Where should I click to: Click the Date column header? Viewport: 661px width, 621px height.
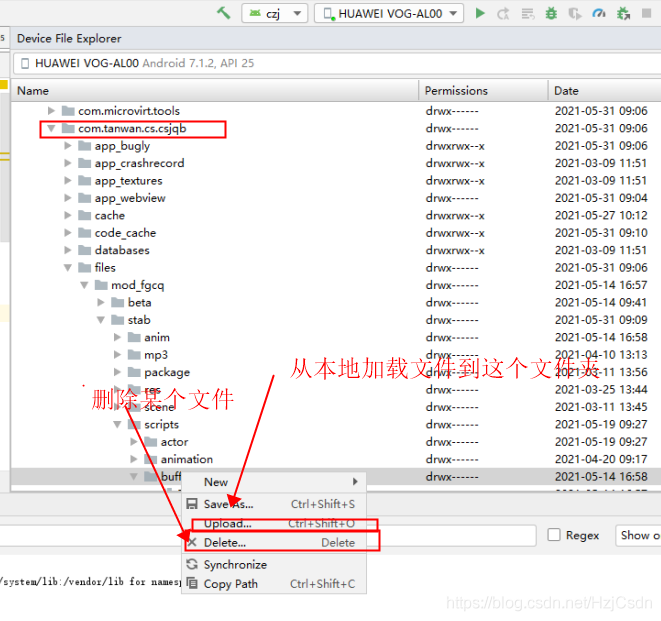point(605,91)
